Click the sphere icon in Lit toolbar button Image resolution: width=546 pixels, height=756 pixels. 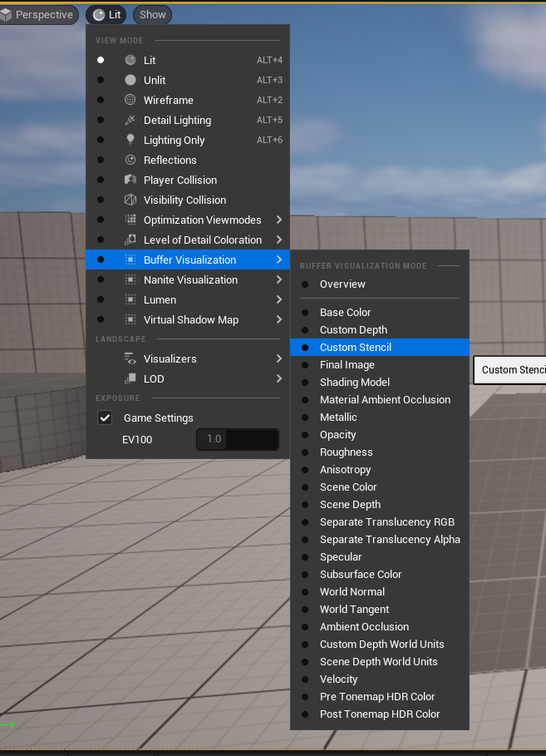99,15
